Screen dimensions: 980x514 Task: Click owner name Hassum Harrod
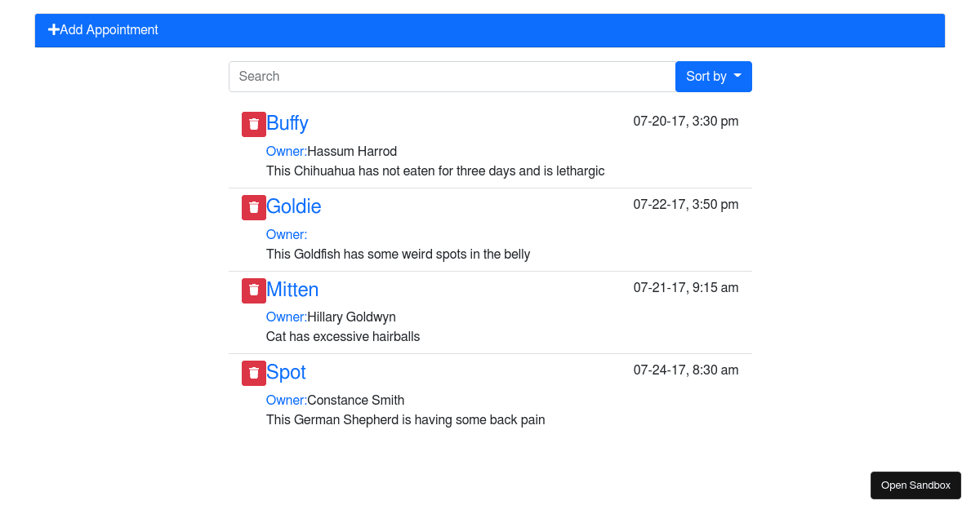pyautogui.click(x=352, y=152)
